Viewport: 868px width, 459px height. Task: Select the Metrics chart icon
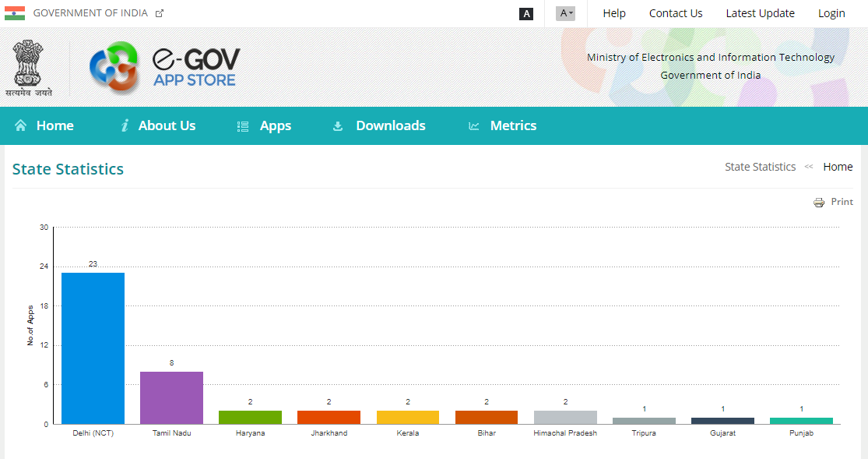[x=473, y=125]
